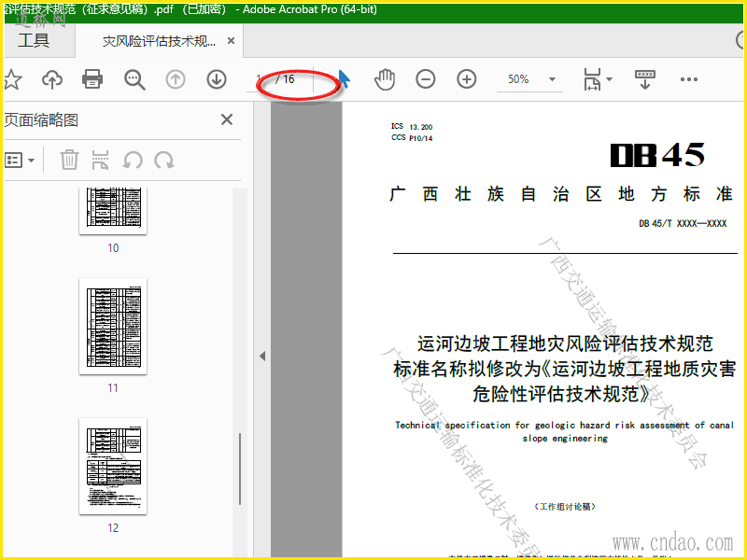Choose the selection arrow tool

tap(344, 79)
